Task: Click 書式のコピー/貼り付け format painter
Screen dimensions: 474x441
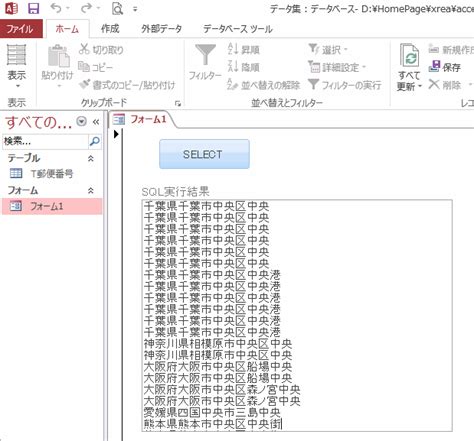Action: pos(127,85)
